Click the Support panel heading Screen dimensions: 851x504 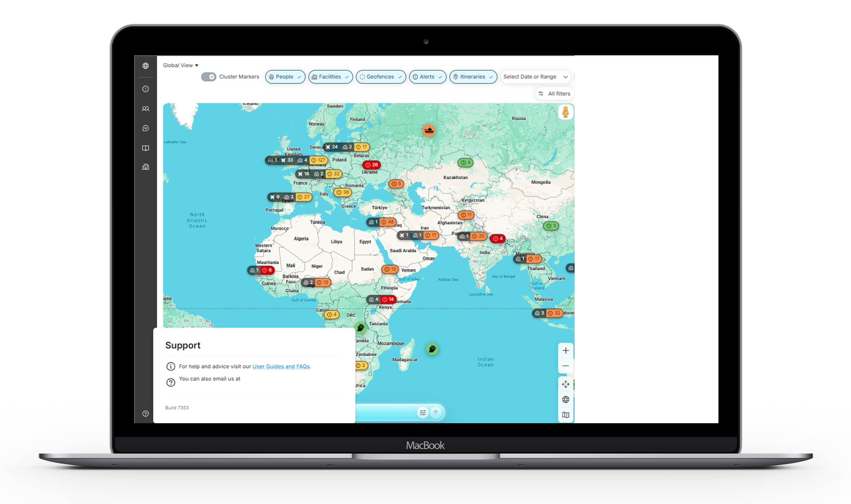pyautogui.click(x=183, y=345)
